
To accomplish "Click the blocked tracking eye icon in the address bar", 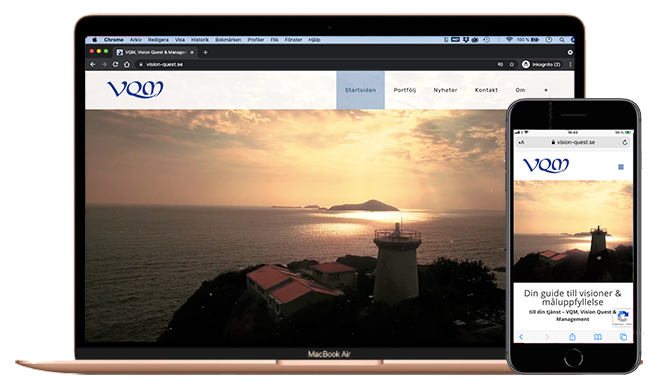I will [x=500, y=64].
